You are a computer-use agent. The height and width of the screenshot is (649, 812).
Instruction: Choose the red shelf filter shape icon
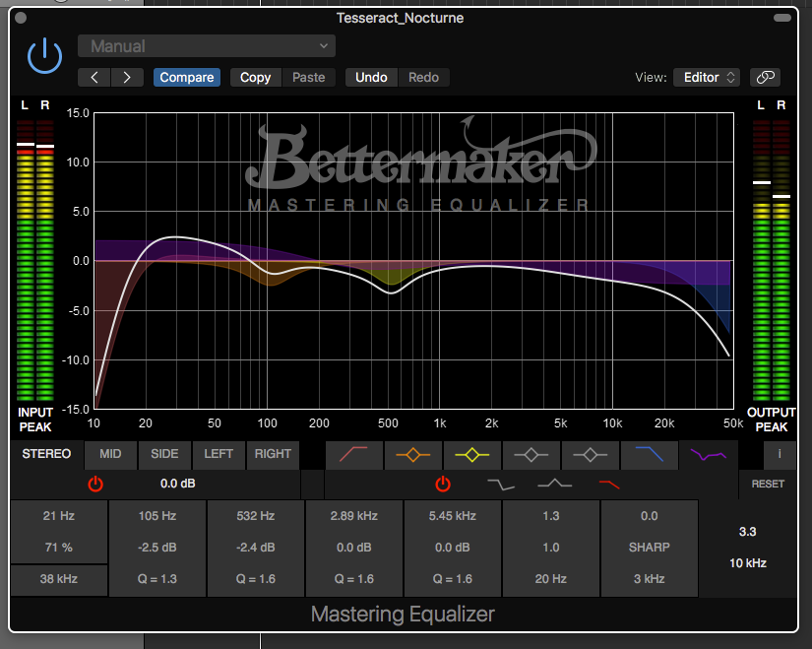pos(609,484)
